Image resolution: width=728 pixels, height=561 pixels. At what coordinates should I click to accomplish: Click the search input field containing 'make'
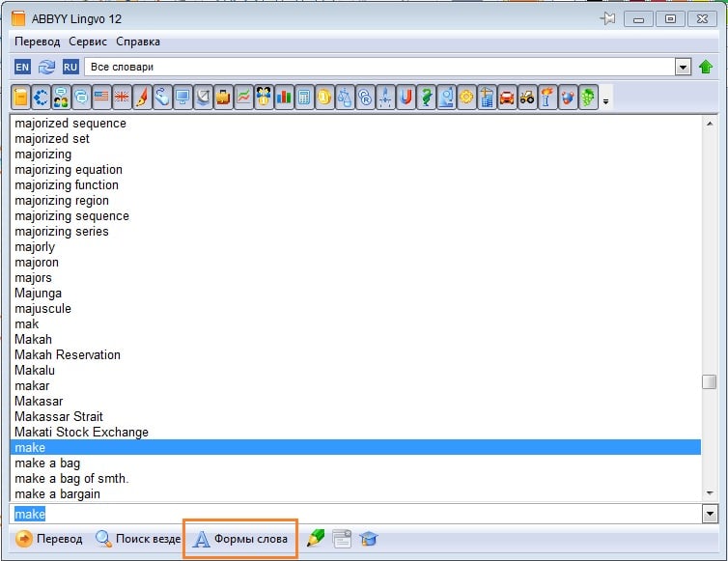point(356,514)
